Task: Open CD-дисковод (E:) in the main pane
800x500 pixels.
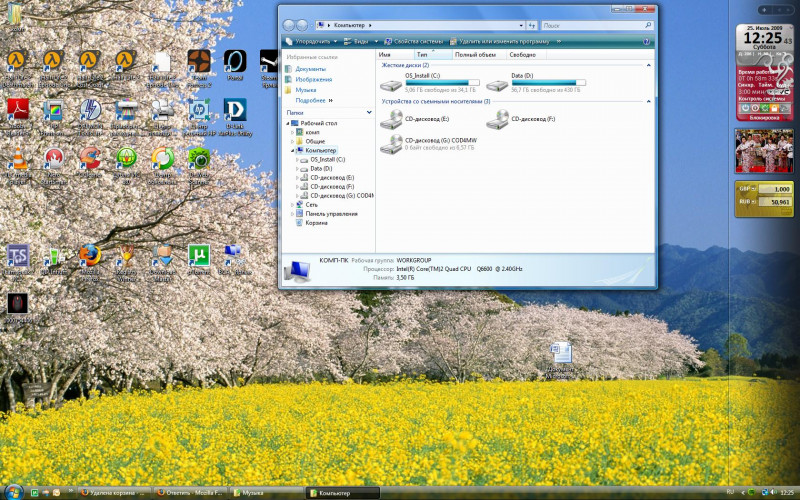Action: [x=391, y=119]
